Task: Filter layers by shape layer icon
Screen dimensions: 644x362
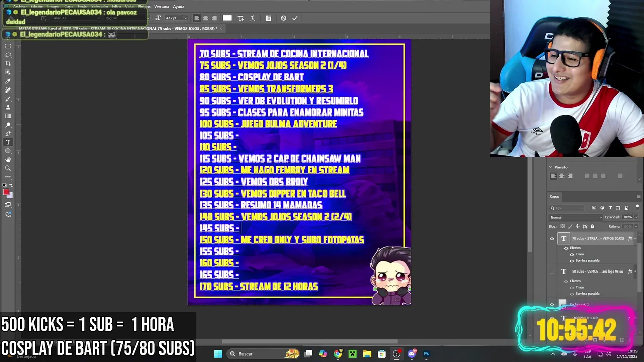Action: pyautogui.click(x=618, y=208)
